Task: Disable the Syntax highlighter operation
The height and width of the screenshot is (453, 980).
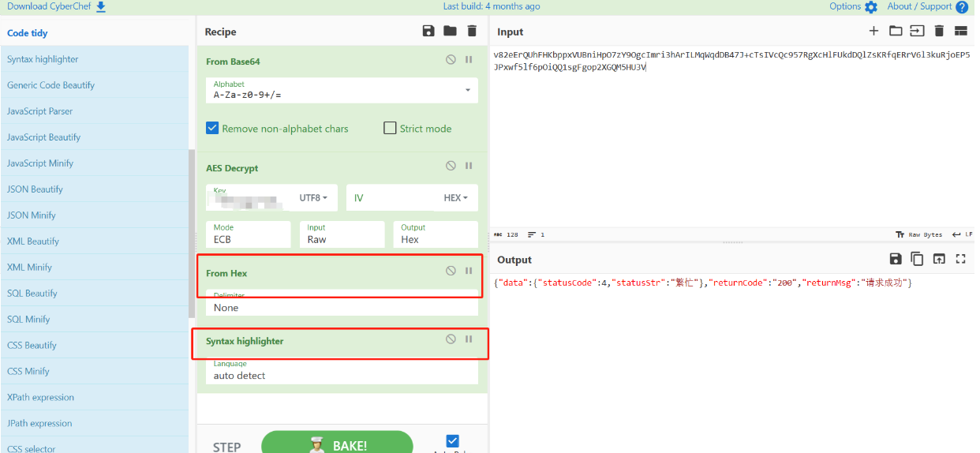Action: click(x=451, y=339)
